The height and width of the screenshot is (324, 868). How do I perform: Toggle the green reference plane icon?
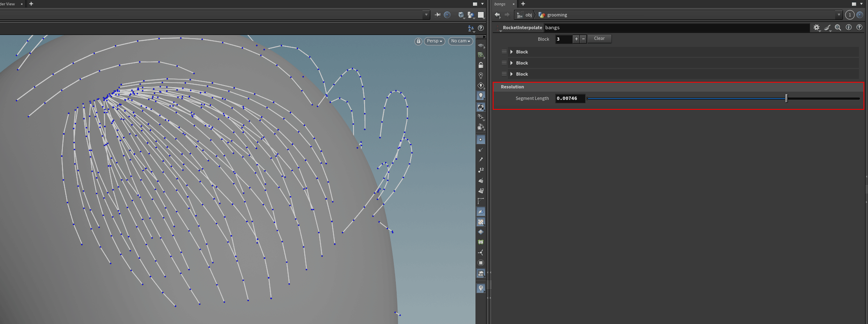pyautogui.click(x=480, y=55)
